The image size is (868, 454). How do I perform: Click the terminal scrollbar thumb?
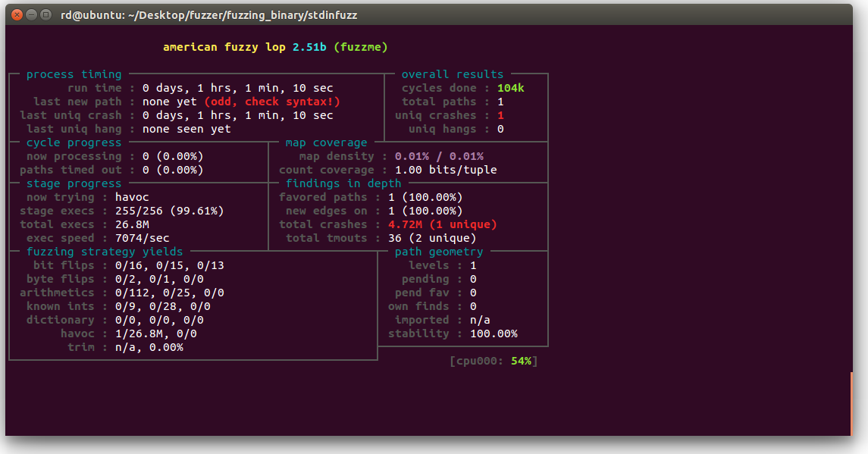click(x=851, y=404)
